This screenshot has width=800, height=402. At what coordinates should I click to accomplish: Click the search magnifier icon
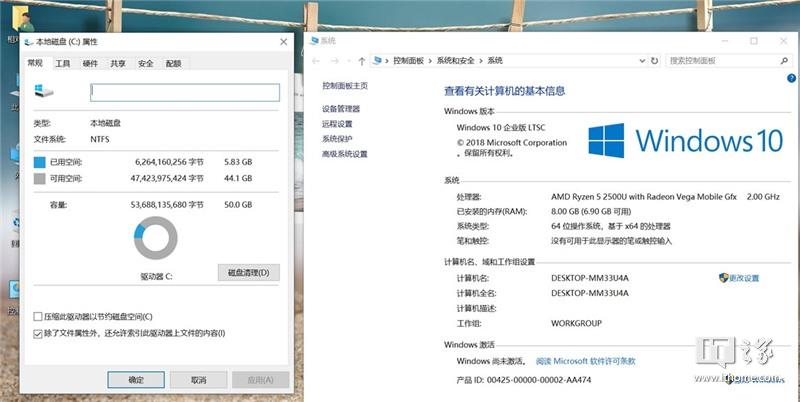784,61
